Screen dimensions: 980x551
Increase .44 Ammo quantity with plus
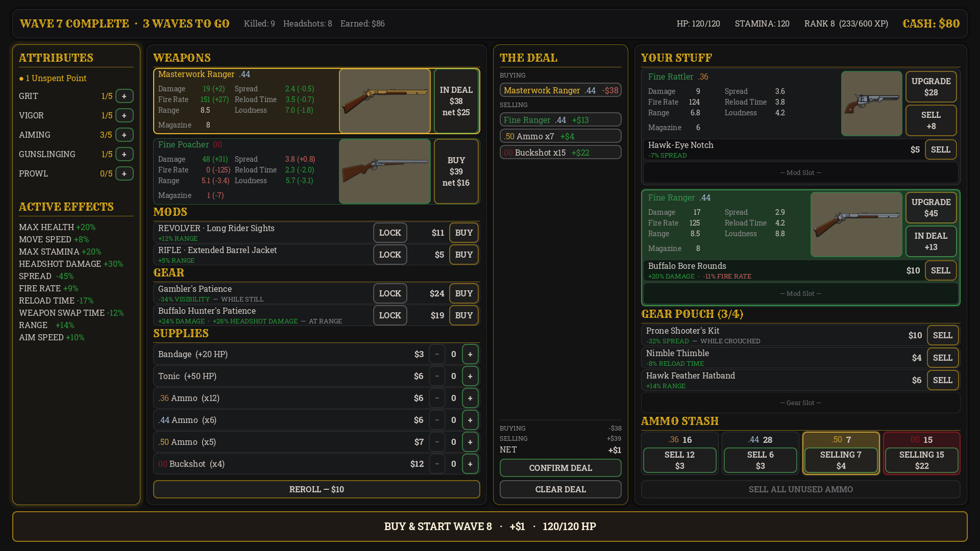[470, 420]
